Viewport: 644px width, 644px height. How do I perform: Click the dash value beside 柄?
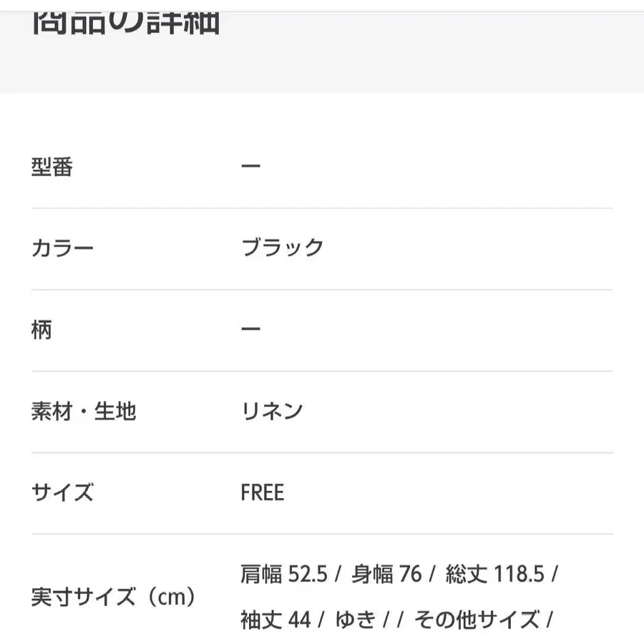[x=250, y=329]
